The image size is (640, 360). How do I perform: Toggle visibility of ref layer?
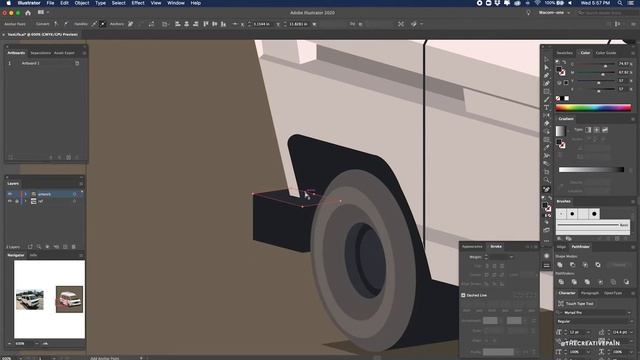10,201
